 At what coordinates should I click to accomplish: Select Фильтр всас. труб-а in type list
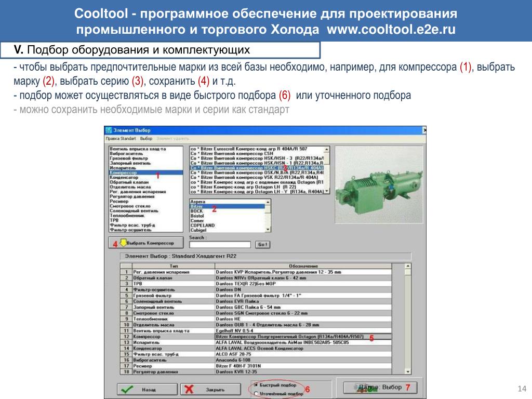[146, 225]
